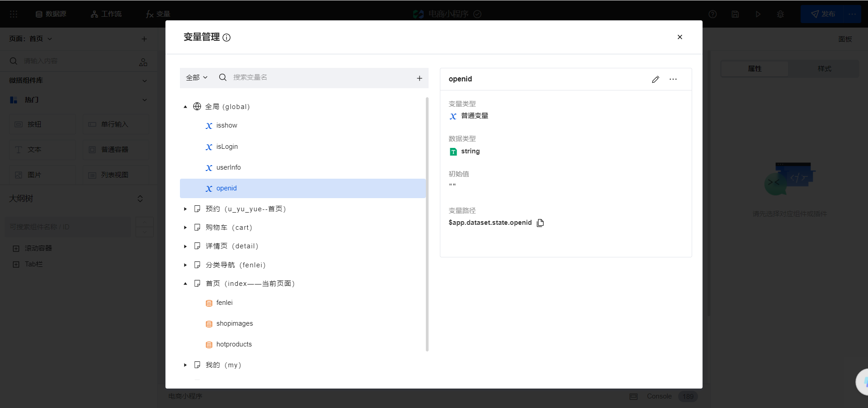
Task: Select the isLogin variable
Action: coord(226,147)
